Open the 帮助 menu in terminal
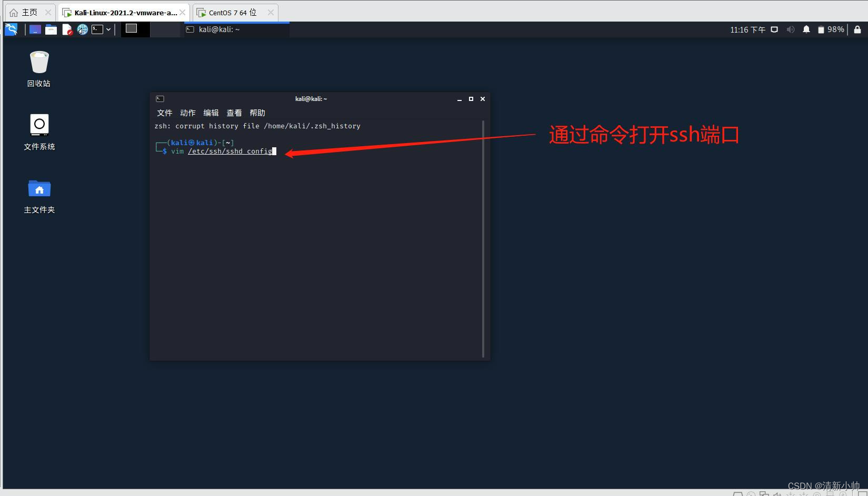Image resolution: width=868 pixels, height=496 pixels. coord(257,113)
